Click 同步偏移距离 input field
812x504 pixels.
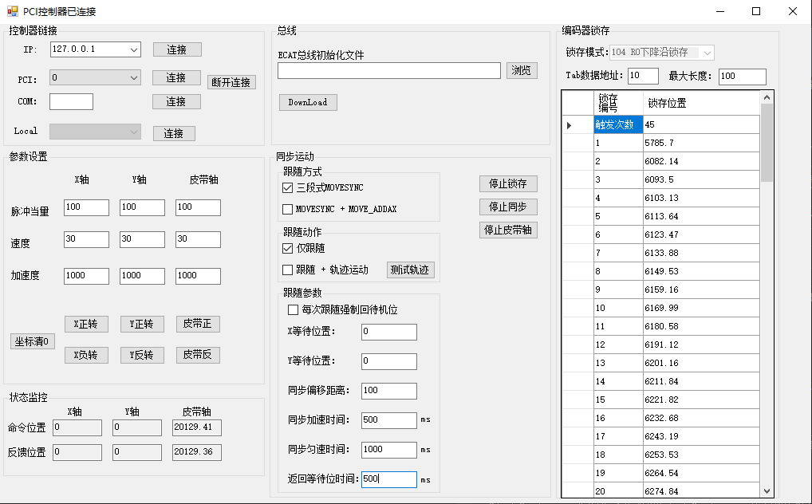[x=389, y=391]
